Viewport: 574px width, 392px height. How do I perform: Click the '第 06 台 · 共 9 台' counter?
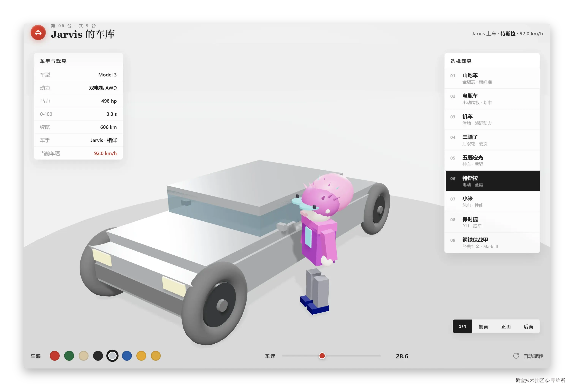(x=73, y=26)
